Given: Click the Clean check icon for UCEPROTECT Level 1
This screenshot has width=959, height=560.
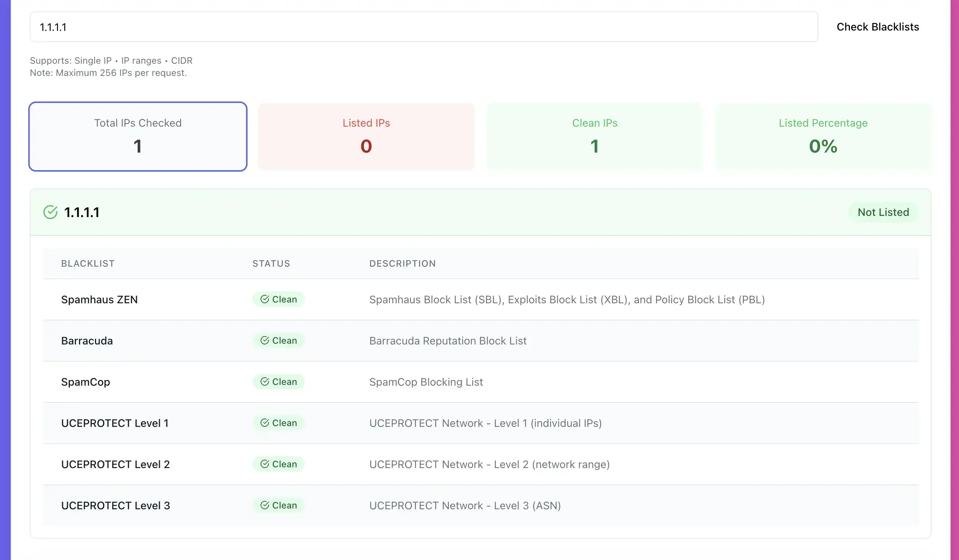Looking at the screenshot, I should [x=265, y=423].
